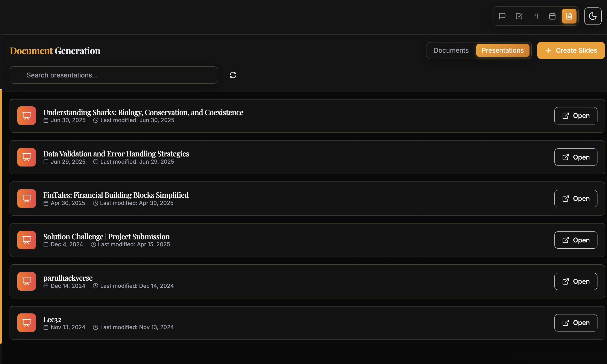Open the chat icon in top navigation
This screenshot has width=607, height=364.
point(502,16)
